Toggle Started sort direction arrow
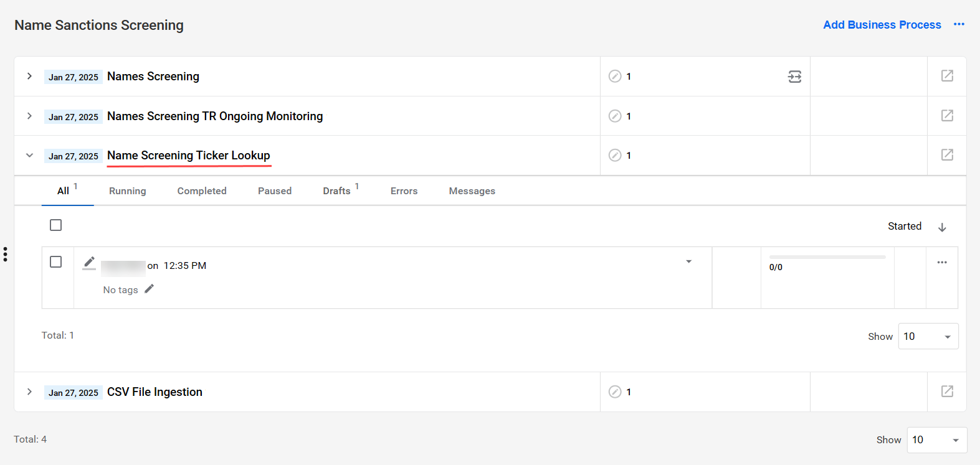Viewport: 980px width, 465px height. pyautogui.click(x=942, y=227)
